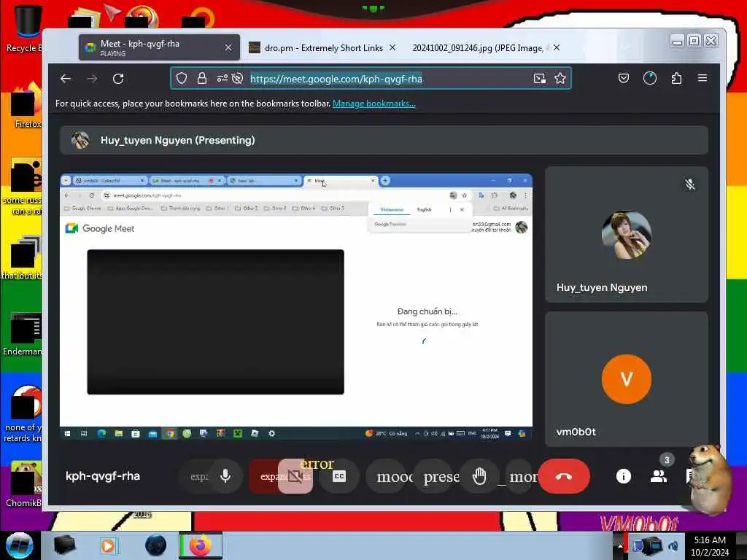Viewport: 747px width, 560px height.
Task: Select the Huy_tuyen Nguyen participant tile
Action: coord(627,234)
